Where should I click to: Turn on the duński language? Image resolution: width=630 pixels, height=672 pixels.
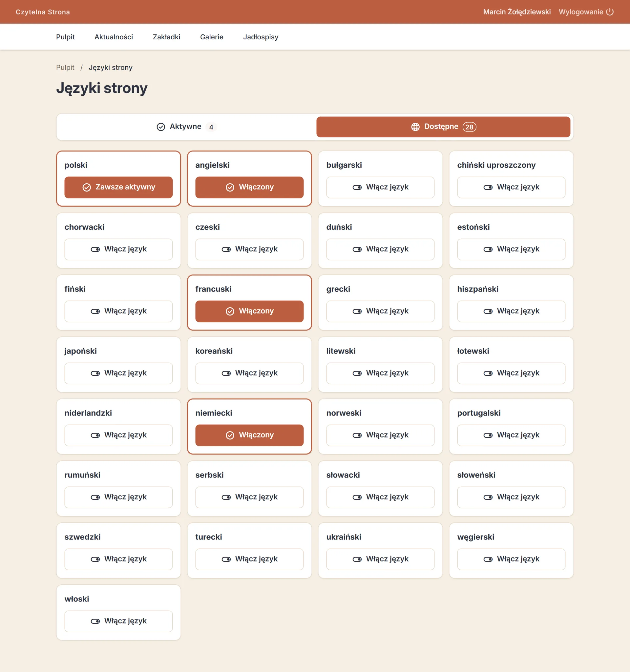pyautogui.click(x=380, y=249)
